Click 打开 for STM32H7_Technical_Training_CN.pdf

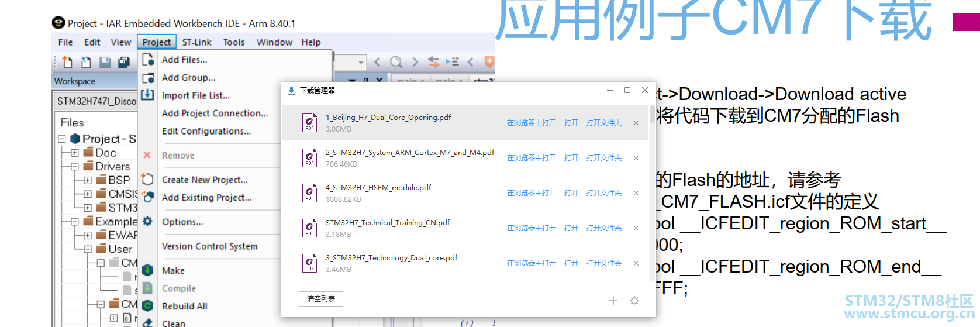[x=571, y=228]
